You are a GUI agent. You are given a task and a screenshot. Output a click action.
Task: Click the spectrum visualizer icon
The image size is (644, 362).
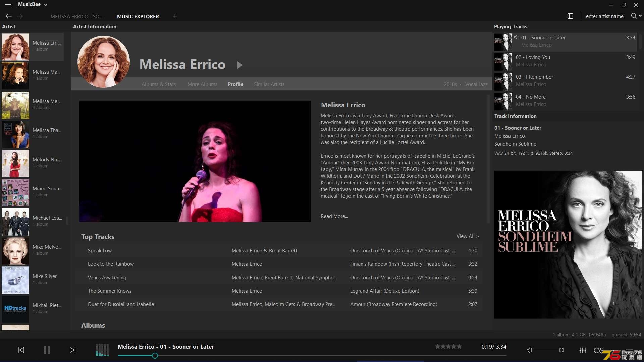click(x=102, y=350)
